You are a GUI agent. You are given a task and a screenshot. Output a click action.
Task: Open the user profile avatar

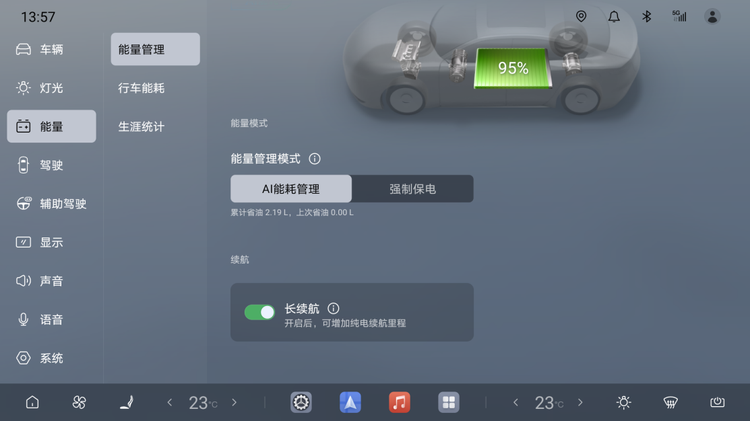pos(712,17)
